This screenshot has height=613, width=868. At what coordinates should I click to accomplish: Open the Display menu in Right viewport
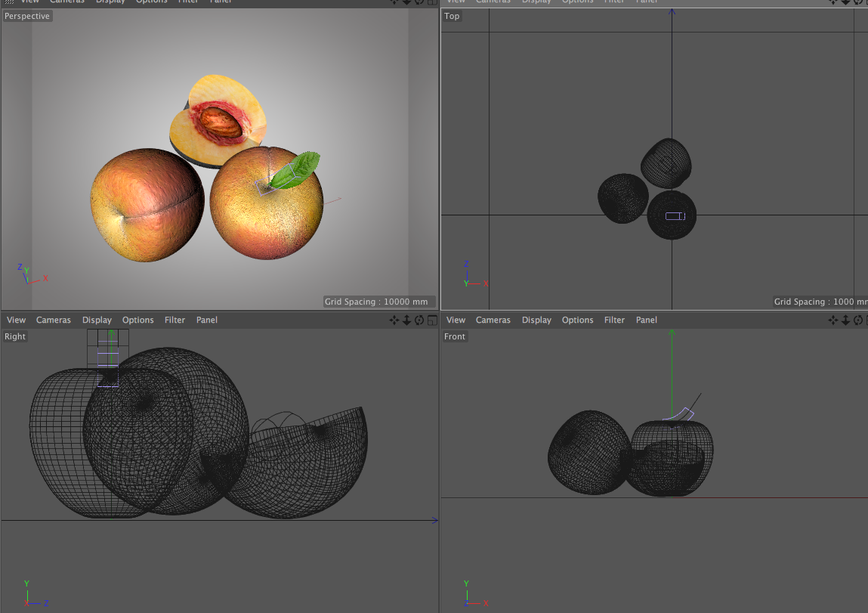point(97,320)
